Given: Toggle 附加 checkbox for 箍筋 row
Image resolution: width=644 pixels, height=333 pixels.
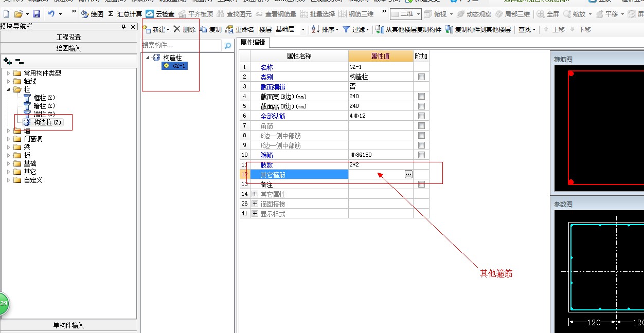Looking at the screenshot, I should 422,155.
